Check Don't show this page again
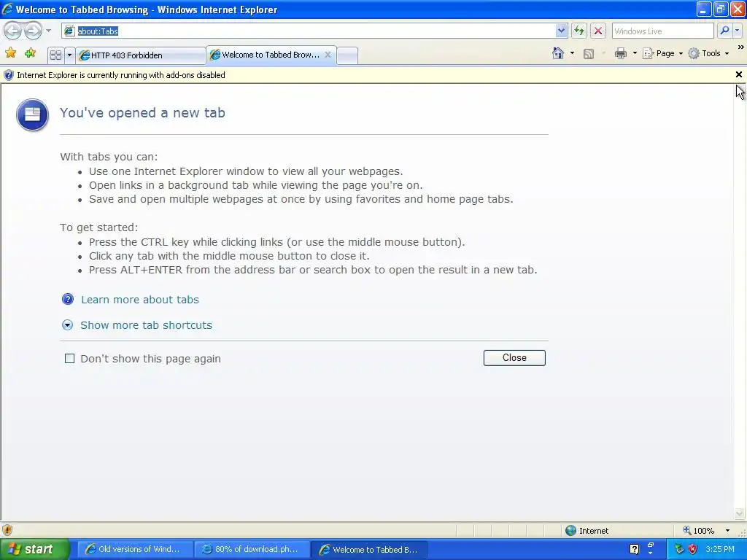This screenshot has height=560, width=747. click(x=69, y=359)
